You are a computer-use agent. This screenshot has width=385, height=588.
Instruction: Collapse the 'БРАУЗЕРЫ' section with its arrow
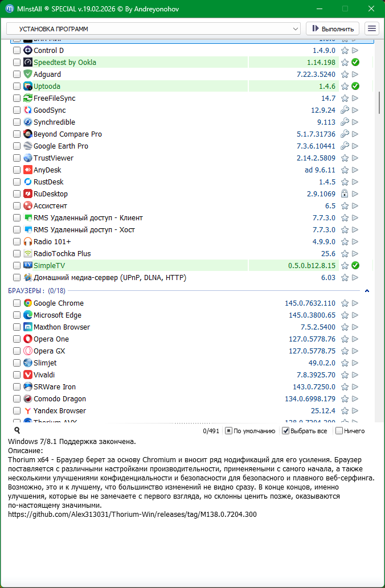(367, 291)
